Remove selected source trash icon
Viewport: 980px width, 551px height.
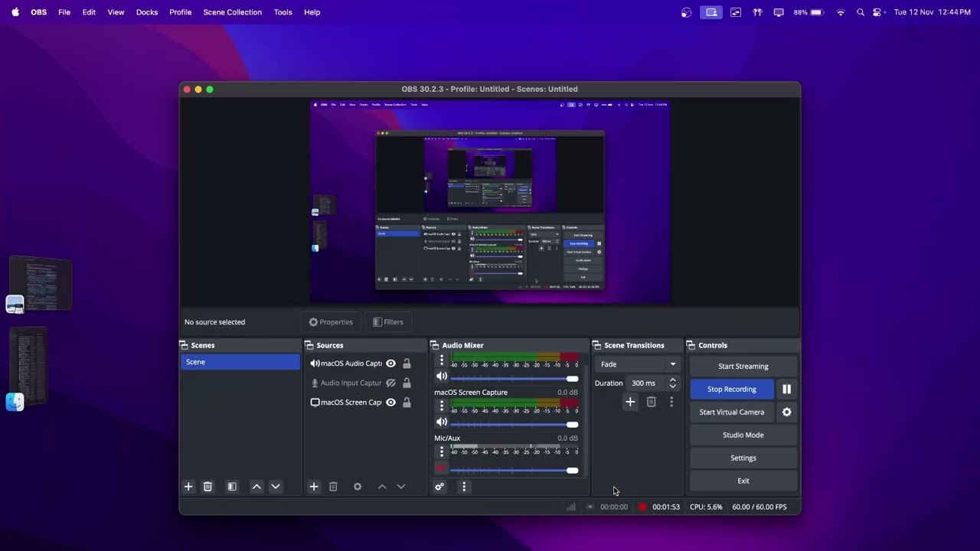[333, 487]
